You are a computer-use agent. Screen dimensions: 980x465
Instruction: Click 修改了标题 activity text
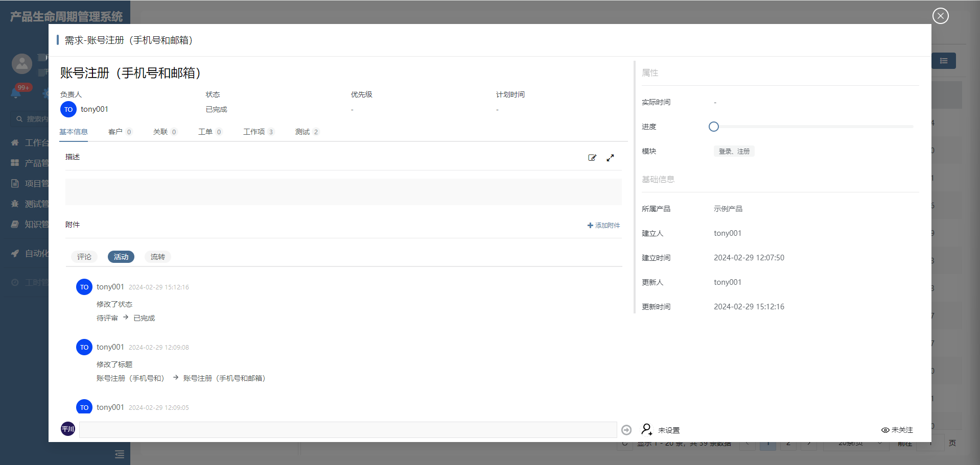coord(114,364)
